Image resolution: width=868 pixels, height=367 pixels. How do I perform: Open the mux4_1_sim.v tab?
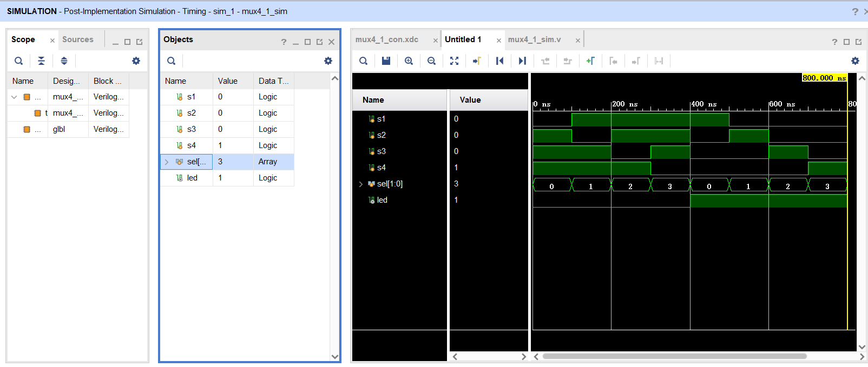[x=535, y=39]
